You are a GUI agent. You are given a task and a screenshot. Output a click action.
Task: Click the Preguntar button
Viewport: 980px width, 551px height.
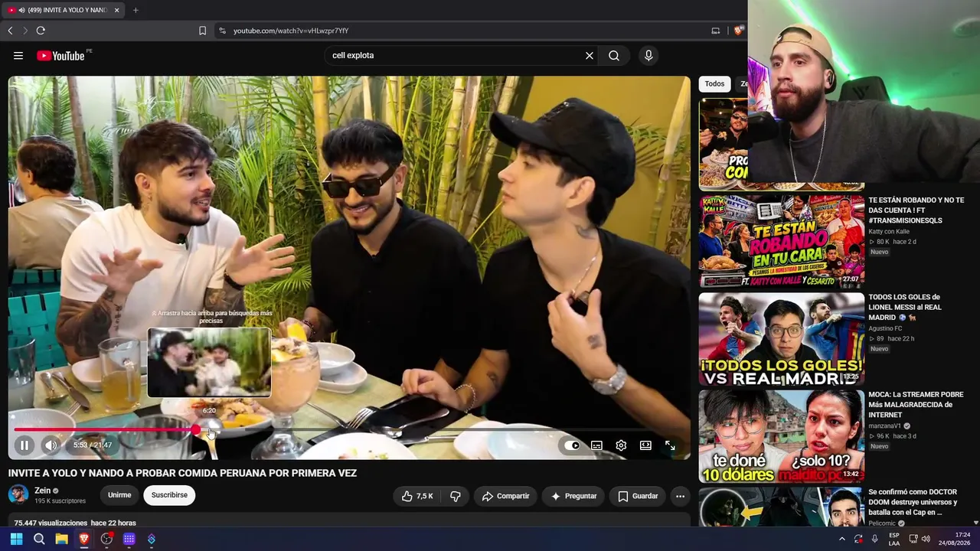coord(573,496)
